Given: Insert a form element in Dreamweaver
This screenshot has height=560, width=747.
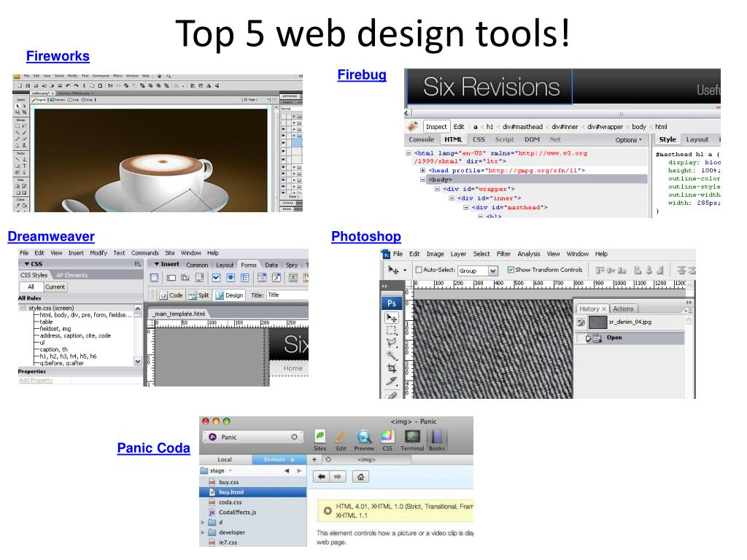Looking at the screenshot, I should coord(155,278).
